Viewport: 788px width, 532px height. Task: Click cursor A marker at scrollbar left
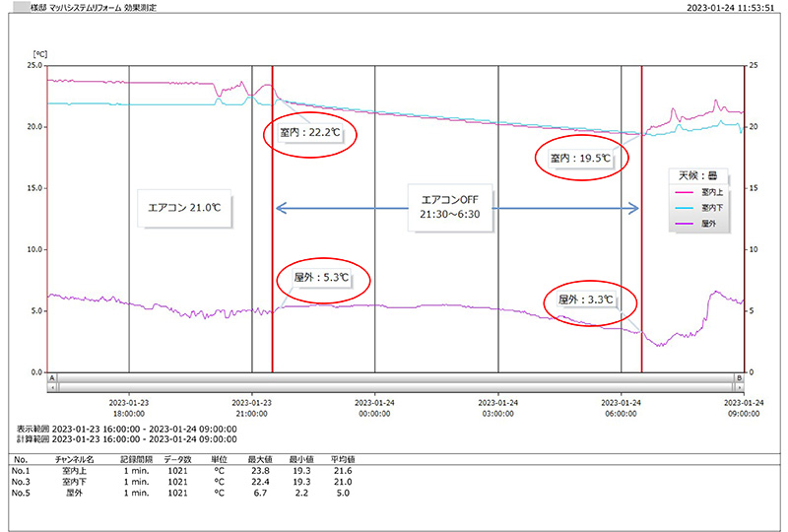tap(52, 377)
